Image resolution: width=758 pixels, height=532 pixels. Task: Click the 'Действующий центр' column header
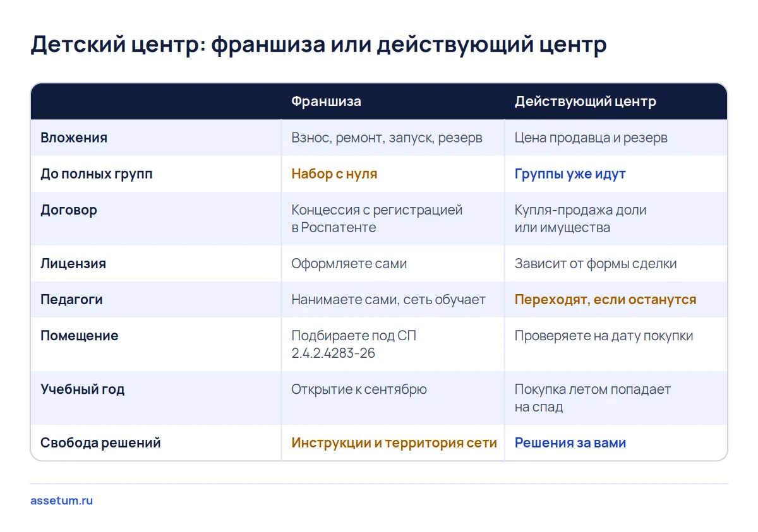[x=585, y=102]
